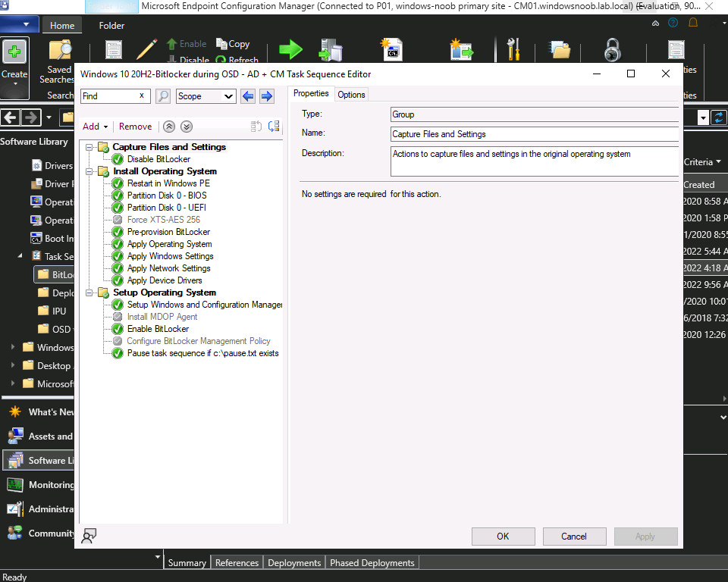Viewport: 728px width, 582px height.
Task: Collapse the Task Sequences tree node
Action: (x=20, y=255)
